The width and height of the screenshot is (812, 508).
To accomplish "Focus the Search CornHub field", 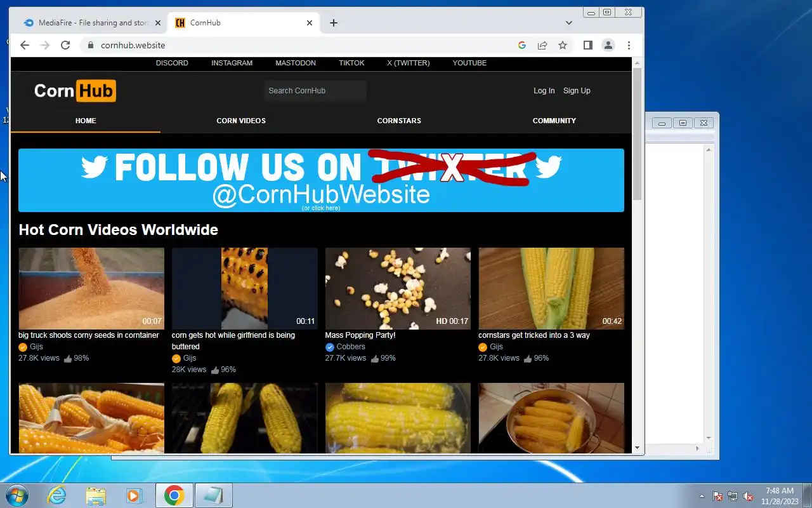I will 315,91.
